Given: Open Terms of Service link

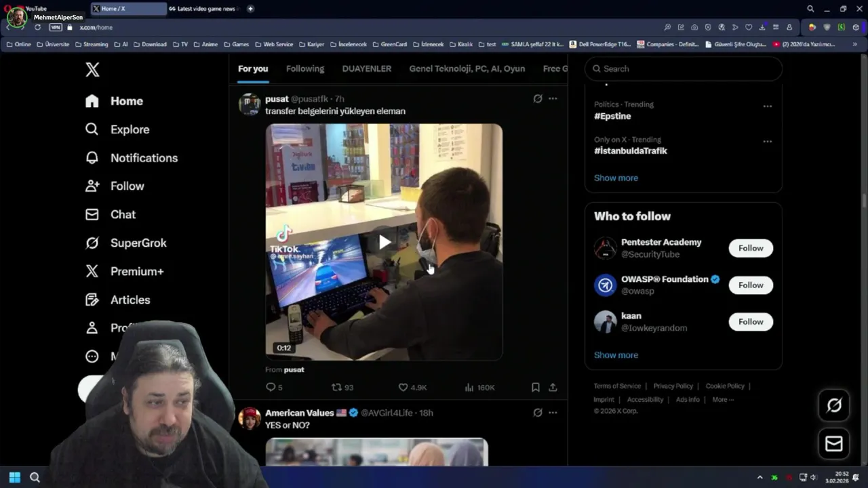Looking at the screenshot, I should coord(617,386).
